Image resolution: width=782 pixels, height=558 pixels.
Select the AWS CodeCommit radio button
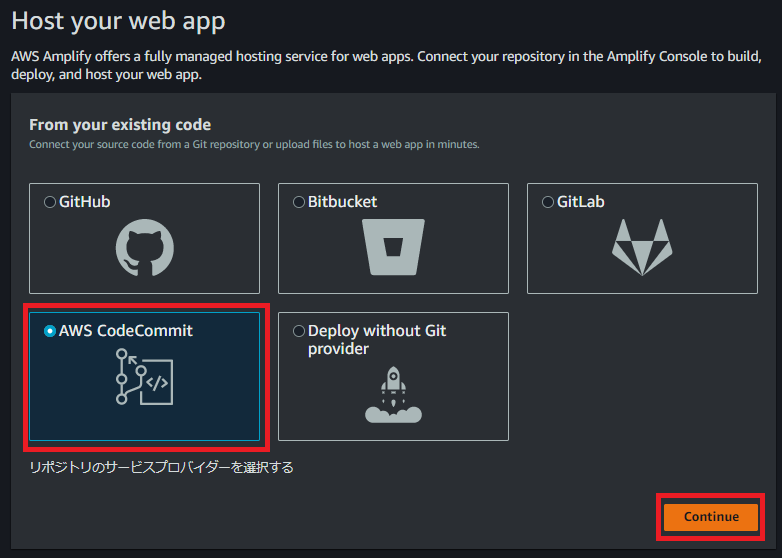coord(50,331)
